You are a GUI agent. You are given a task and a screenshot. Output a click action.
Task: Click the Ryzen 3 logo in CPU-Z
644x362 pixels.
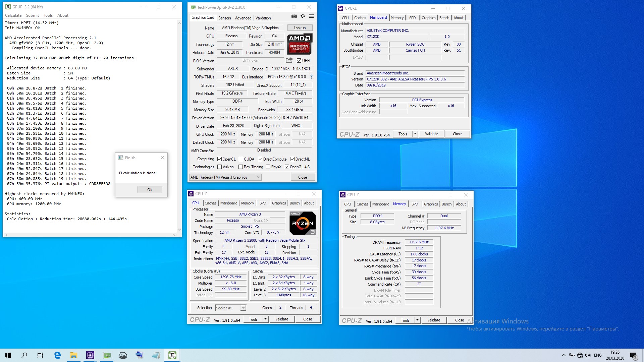(x=303, y=223)
